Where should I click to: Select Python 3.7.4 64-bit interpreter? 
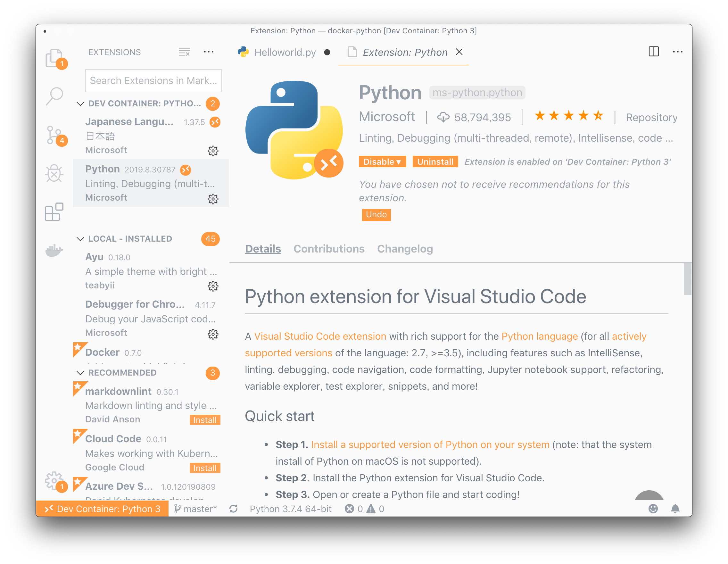pyautogui.click(x=290, y=509)
